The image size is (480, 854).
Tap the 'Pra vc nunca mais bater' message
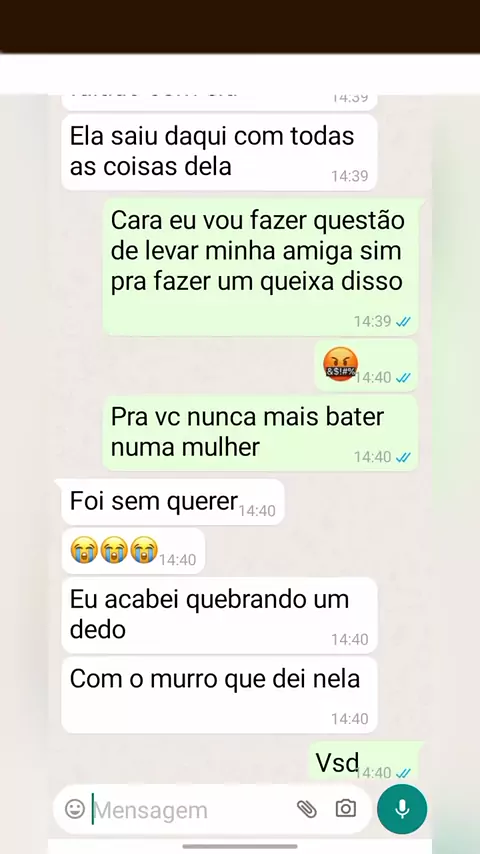point(260,433)
